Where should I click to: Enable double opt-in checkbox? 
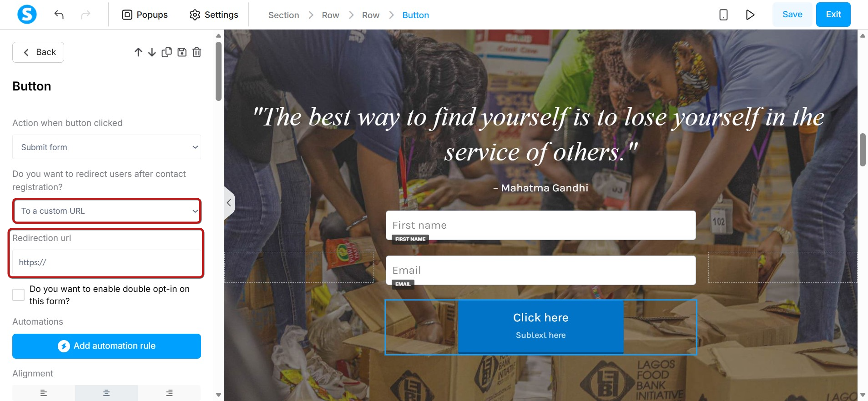coord(18,295)
